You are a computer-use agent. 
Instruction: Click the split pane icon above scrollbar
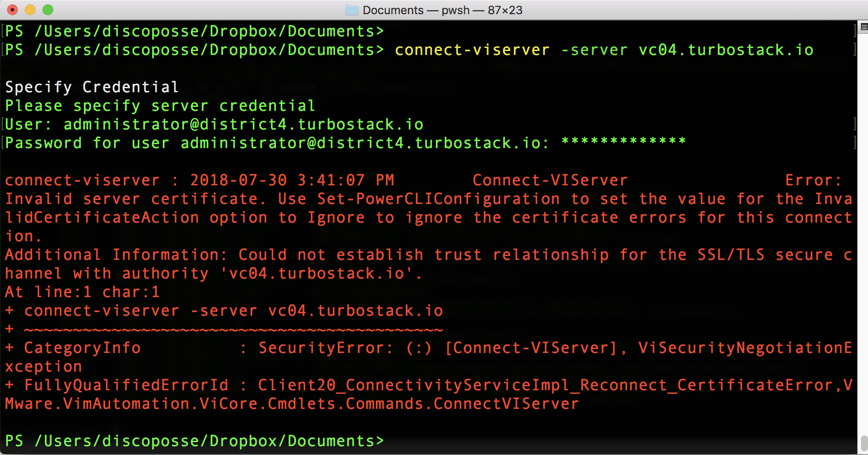(x=864, y=27)
